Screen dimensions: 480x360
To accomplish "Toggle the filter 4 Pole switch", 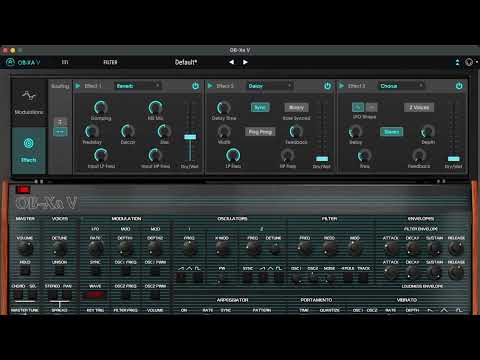I will click(348, 277).
